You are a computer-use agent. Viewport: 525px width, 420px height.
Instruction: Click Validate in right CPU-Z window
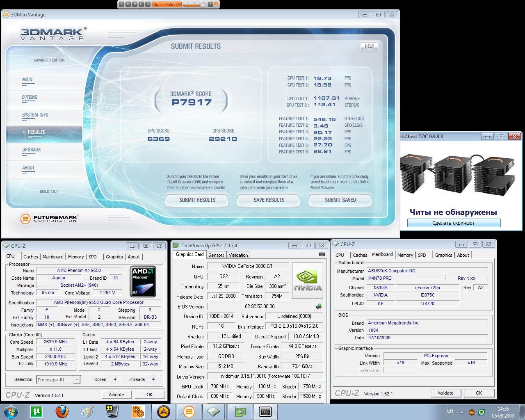(x=446, y=393)
